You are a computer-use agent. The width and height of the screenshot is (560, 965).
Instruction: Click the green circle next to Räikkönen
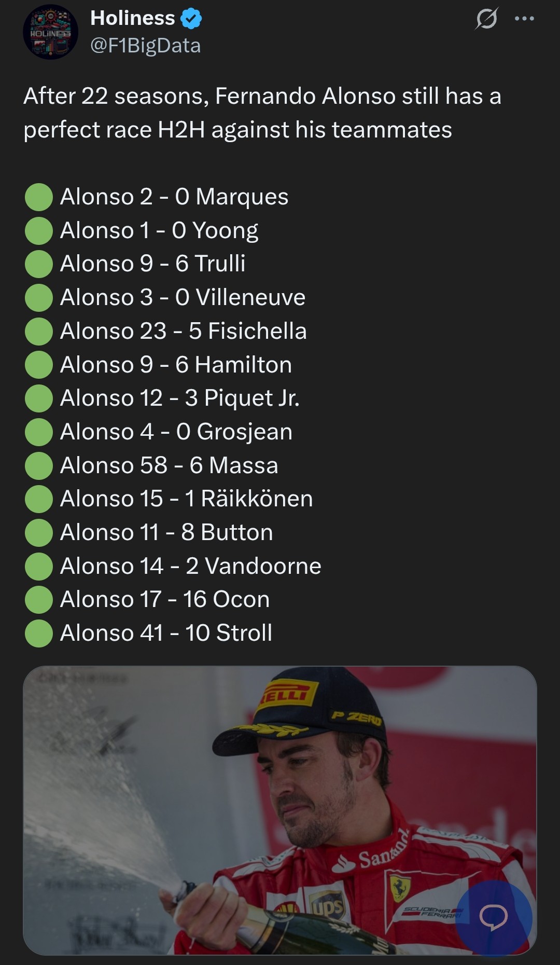tap(39, 499)
